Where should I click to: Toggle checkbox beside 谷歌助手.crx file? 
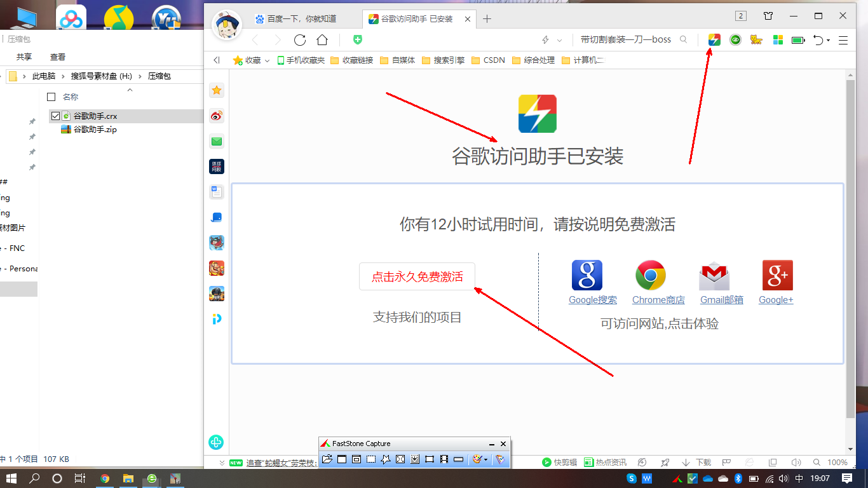coord(55,116)
